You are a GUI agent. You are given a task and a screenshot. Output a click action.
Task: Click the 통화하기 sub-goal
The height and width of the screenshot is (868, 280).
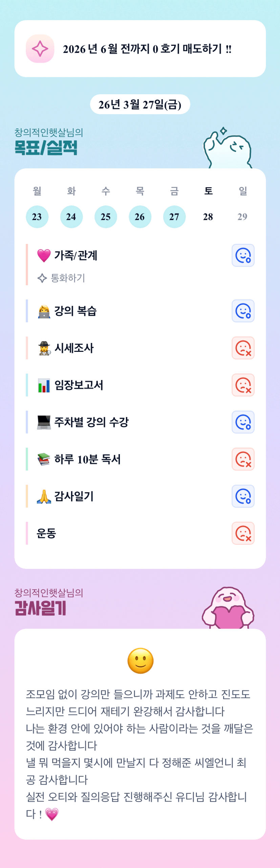pyautogui.click(x=67, y=278)
